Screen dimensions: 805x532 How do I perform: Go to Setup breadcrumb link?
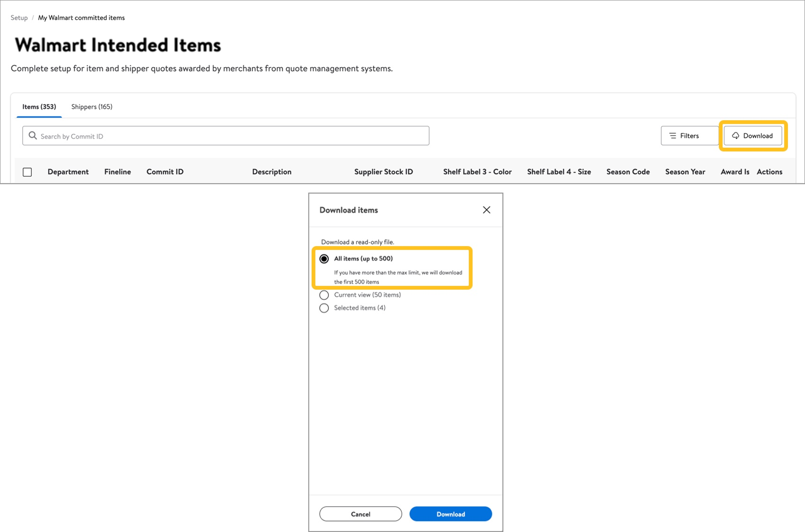(19, 18)
